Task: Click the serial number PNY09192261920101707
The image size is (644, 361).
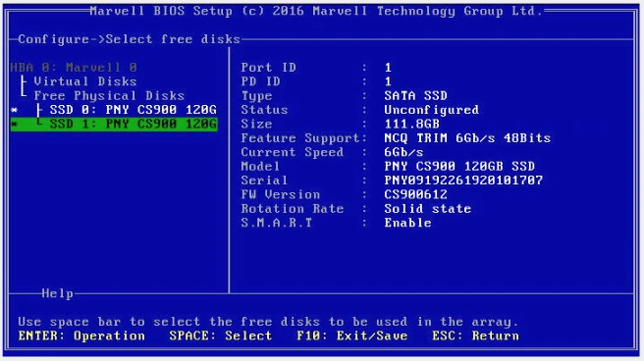Action: click(463, 180)
